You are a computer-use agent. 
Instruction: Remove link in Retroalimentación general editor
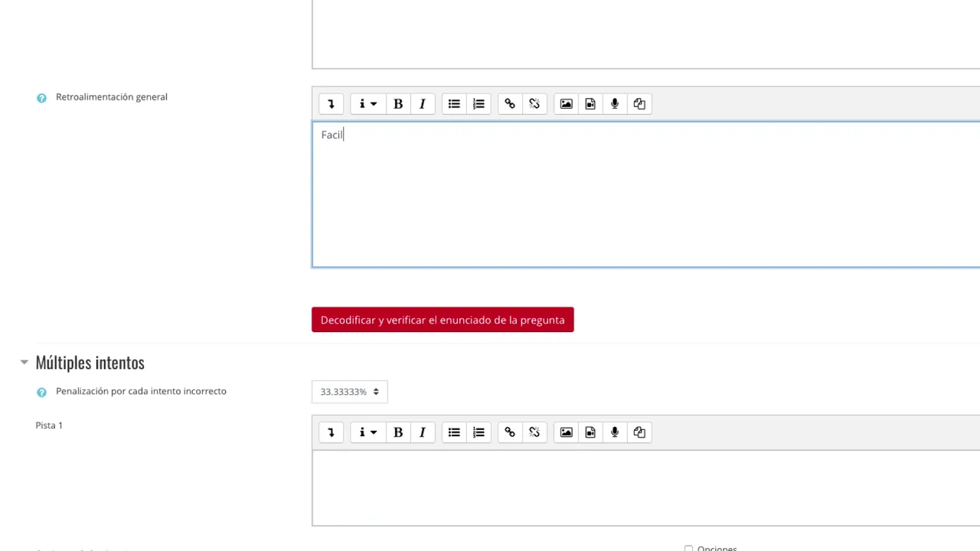(534, 104)
